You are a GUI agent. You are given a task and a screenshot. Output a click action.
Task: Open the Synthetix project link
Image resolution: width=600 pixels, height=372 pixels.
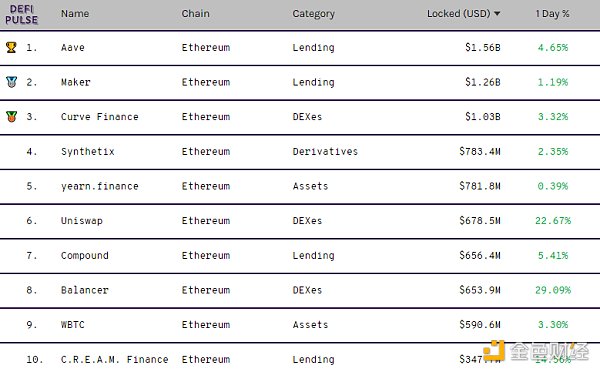(88, 152)
